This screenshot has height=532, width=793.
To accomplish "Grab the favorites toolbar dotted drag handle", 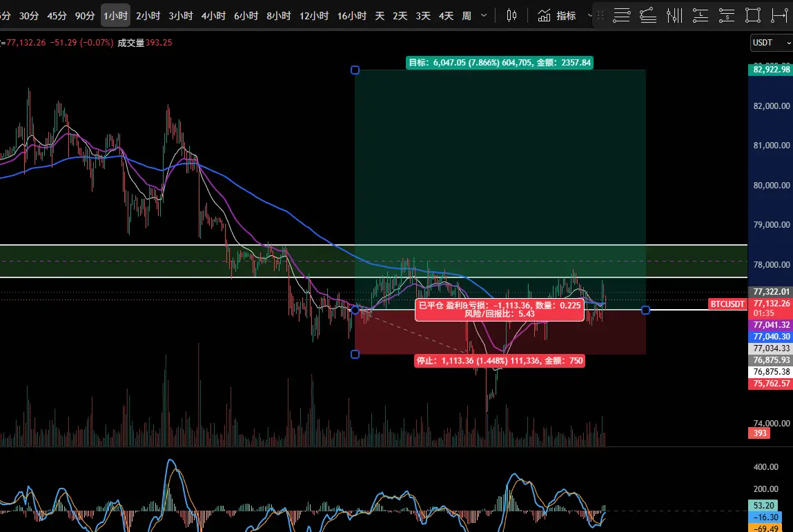I will coord(600,16).
